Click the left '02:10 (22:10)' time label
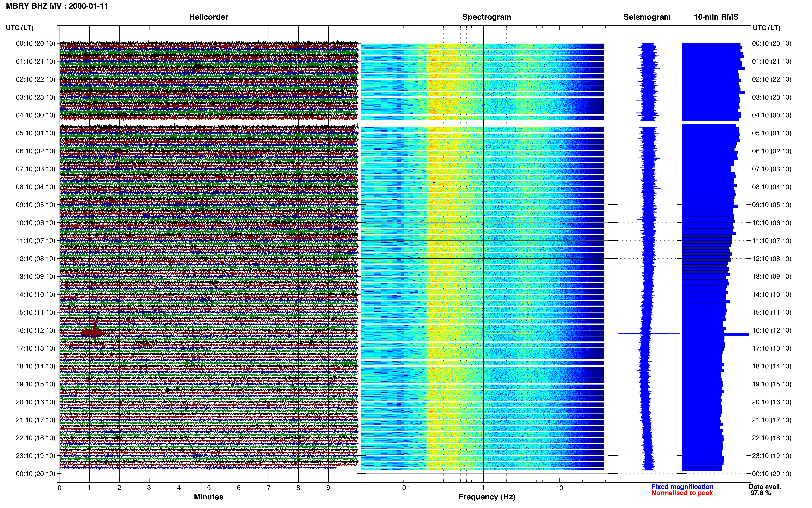The height and width of the screenshot is (508, 812). pos(36,79)
